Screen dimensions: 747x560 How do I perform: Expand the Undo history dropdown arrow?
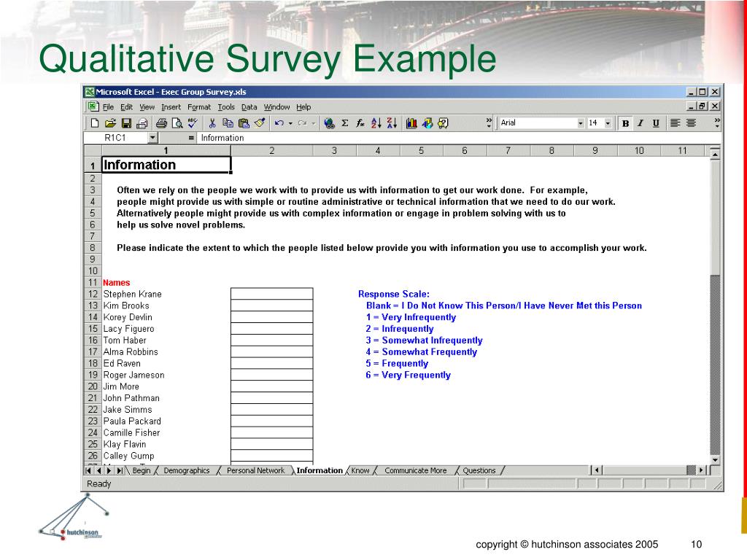pyautogui.click(x=290, y=123)
